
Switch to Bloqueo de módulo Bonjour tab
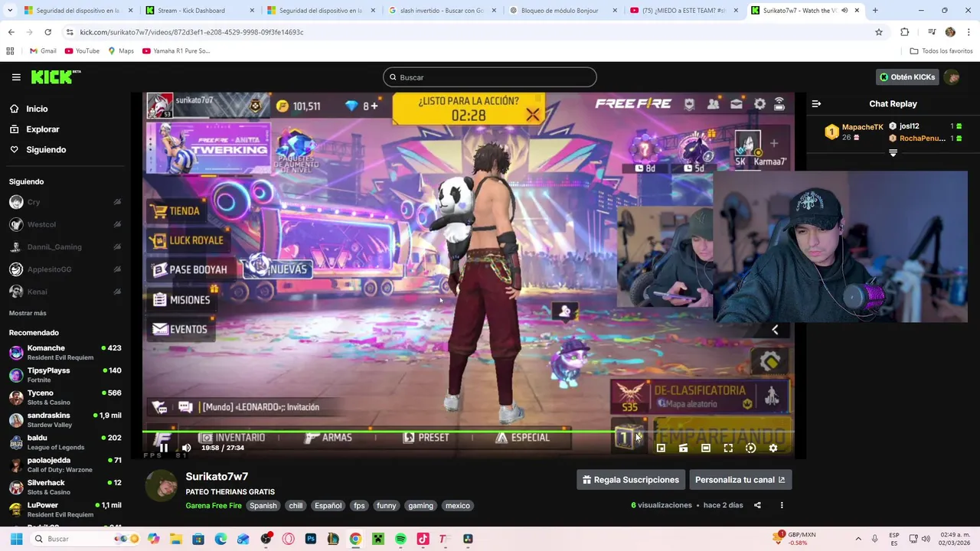(x=563, y=11)
